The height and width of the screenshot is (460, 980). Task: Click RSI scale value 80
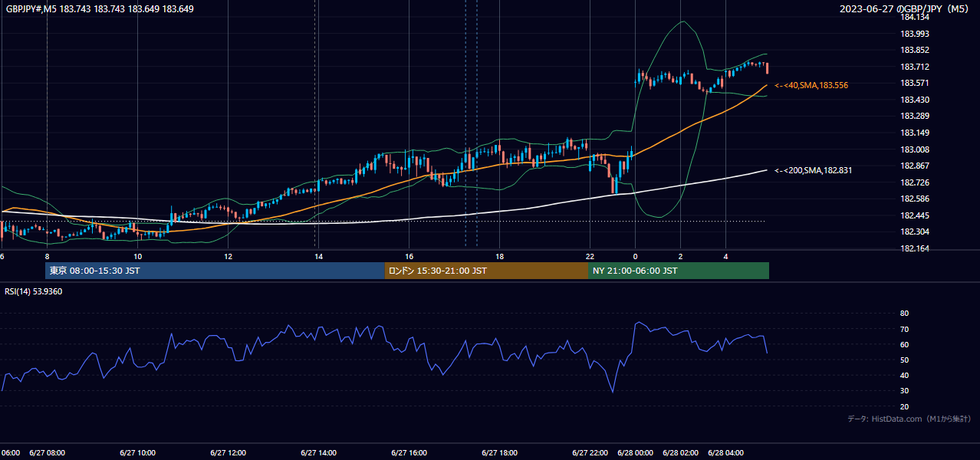(x=904, y=314)
